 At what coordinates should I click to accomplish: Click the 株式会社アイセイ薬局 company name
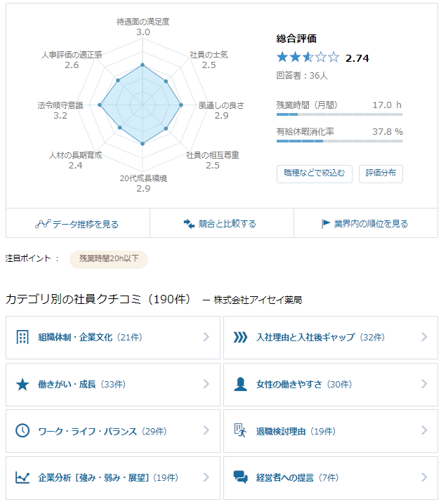(258, 300)
